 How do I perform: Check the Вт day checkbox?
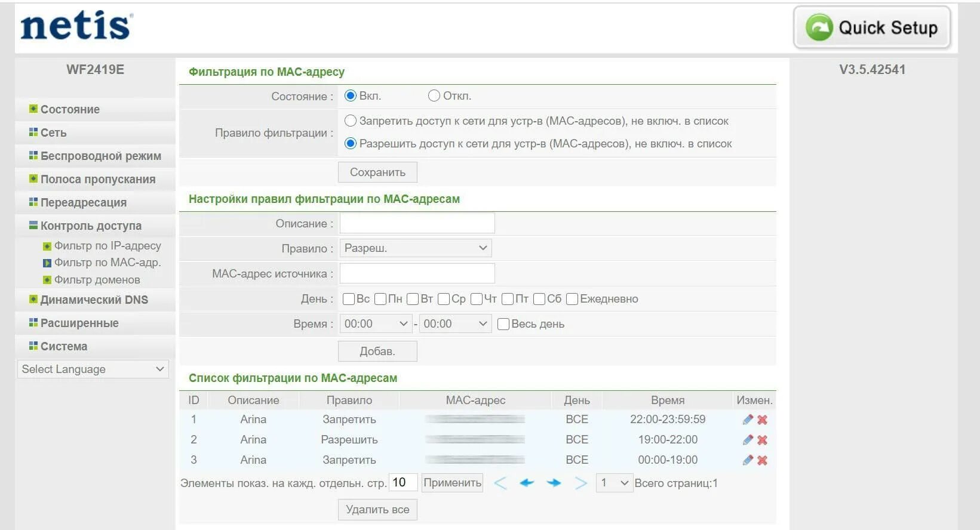(413, 299)
